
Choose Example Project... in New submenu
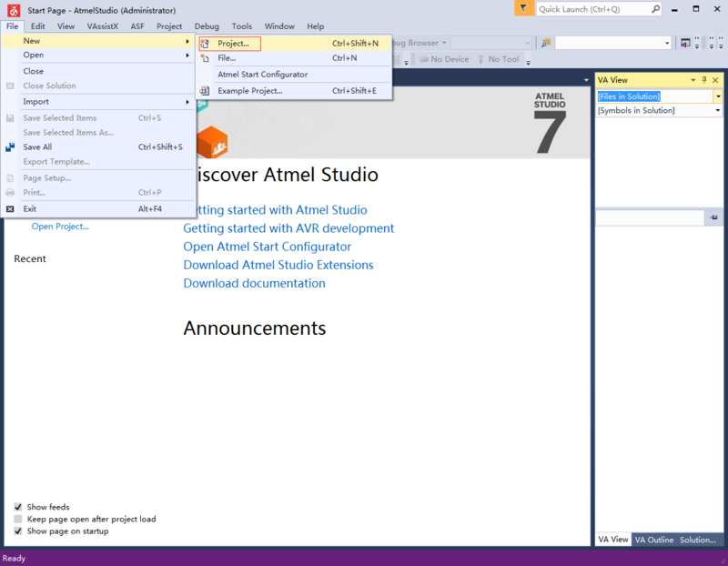[294, 90]
